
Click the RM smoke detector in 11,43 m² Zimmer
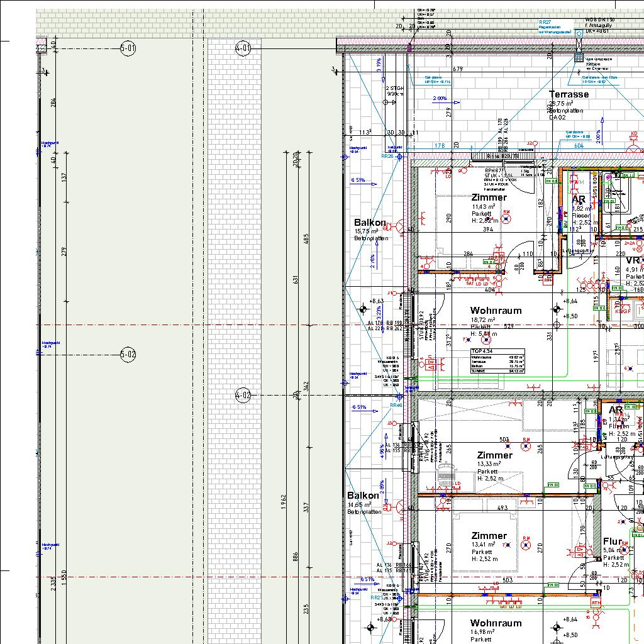pos(507,219)
